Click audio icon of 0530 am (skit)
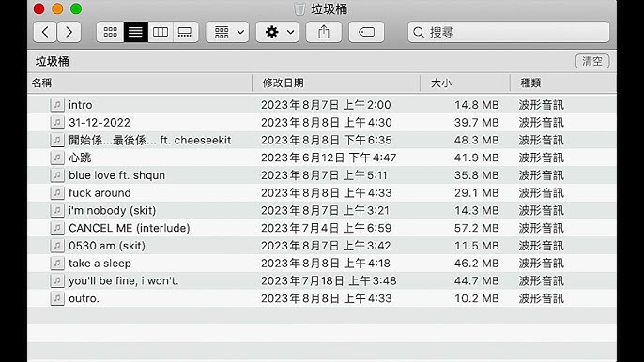This screenshot has height=362, width=644. pyautogui.click(x=57, y=246)
